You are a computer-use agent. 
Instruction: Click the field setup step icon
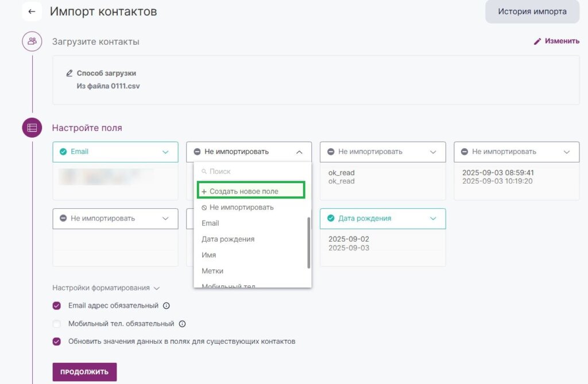pyautogui.click(x=32, y=127)
